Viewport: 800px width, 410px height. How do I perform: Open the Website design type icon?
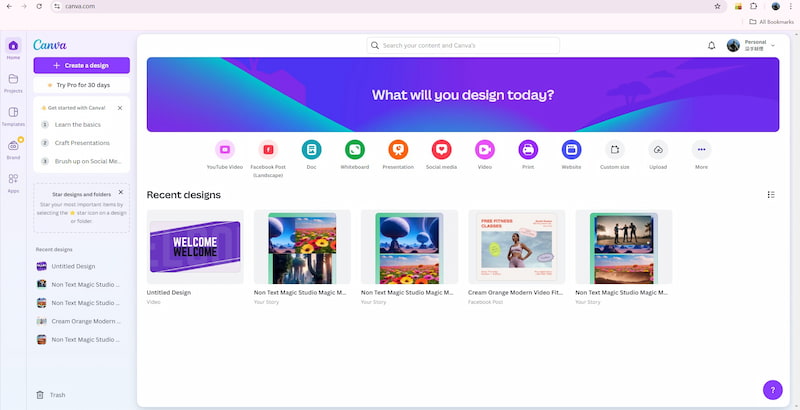571,149
